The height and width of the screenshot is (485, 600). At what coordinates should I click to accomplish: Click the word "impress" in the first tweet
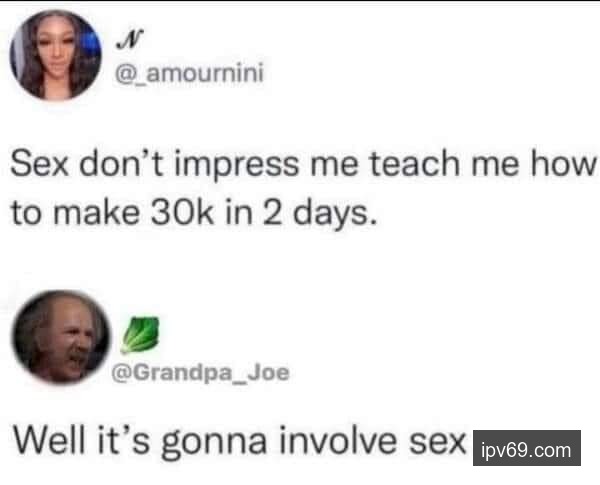point(236,165)
